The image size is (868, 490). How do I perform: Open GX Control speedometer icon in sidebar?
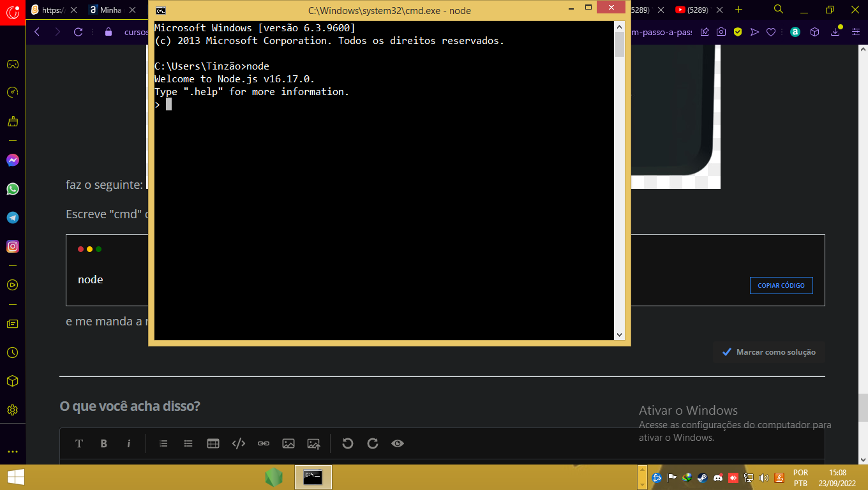(12, 93)
